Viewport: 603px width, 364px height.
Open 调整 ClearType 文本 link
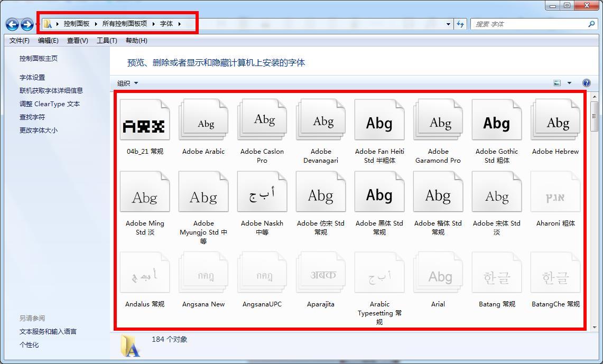(50, 104)
